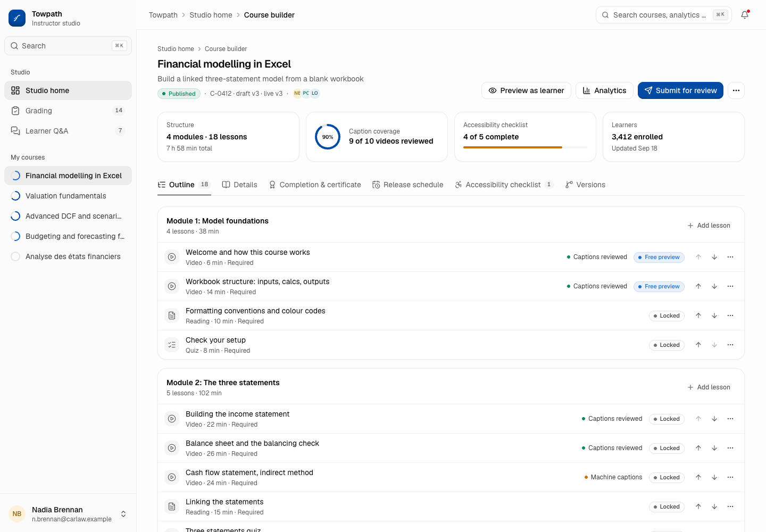
Task: Open the Completion & certificate tab
Action: pyautogui.click(x=315, y=185)
